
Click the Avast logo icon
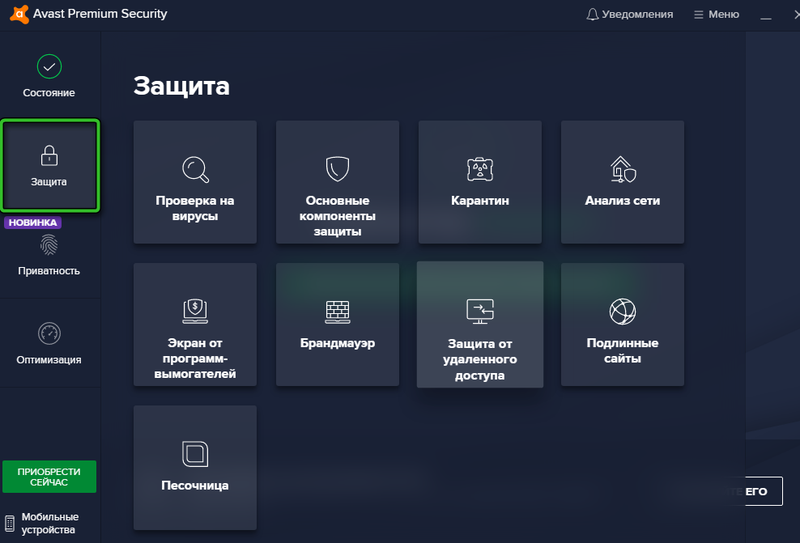coord(19,14)
